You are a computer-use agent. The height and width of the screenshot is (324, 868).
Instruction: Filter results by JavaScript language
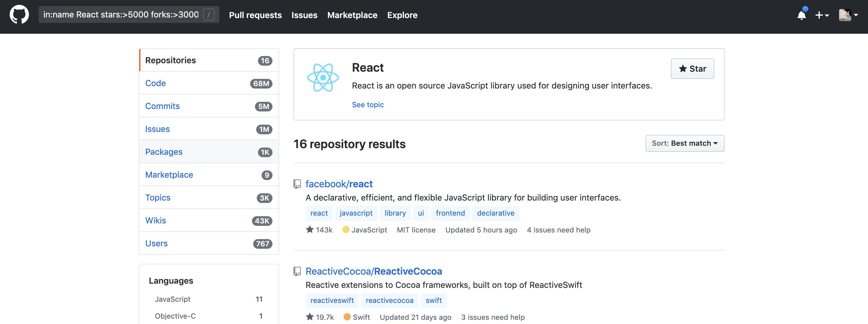tap(172, 299)
